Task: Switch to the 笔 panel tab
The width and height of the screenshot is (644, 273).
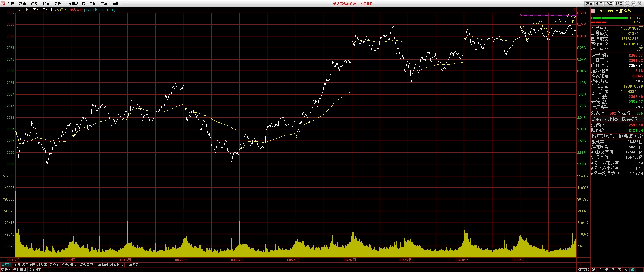Action: click(594, 269)
